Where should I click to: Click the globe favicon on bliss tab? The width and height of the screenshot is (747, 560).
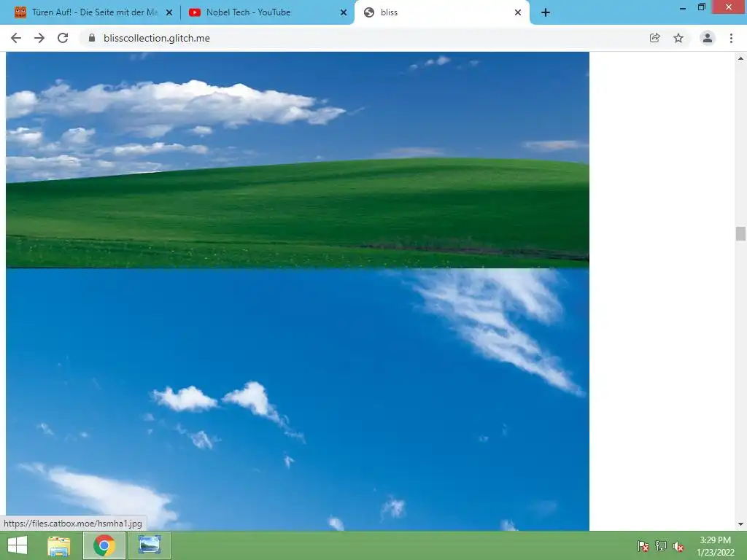pos(368,12)
